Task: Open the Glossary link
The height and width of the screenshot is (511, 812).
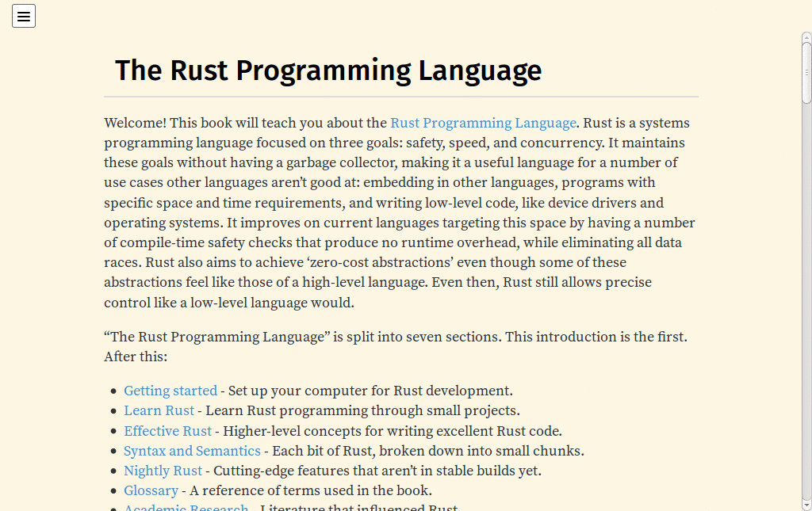Action: click(151, 490)
